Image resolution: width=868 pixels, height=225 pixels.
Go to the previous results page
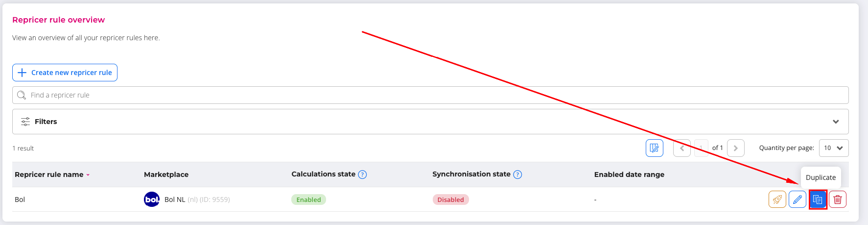point(681,148)
